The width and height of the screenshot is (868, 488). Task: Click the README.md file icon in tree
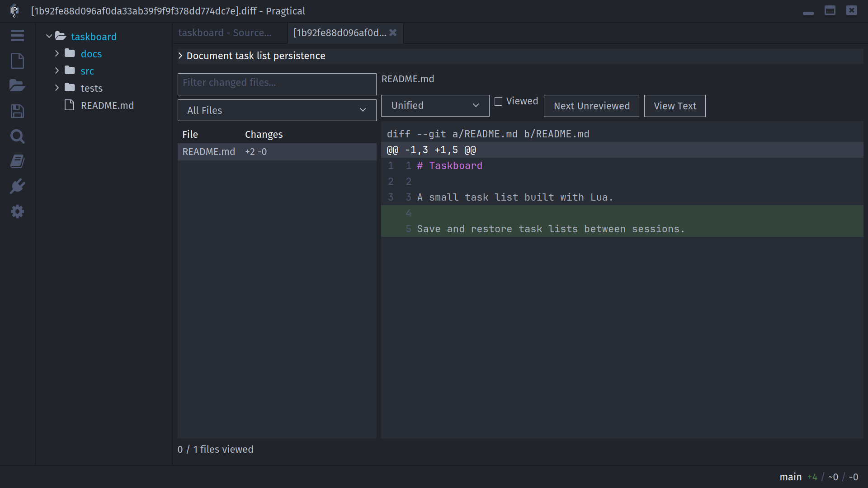point(69,105)
